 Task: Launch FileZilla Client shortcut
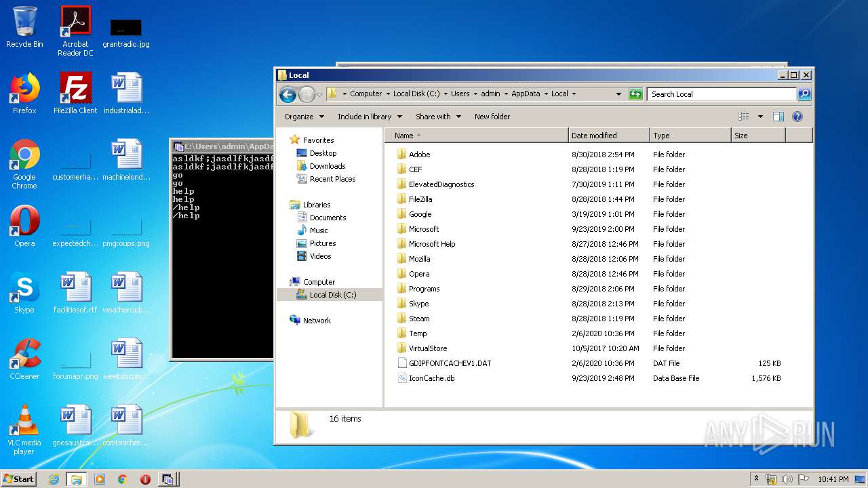[x=75, y=94]
